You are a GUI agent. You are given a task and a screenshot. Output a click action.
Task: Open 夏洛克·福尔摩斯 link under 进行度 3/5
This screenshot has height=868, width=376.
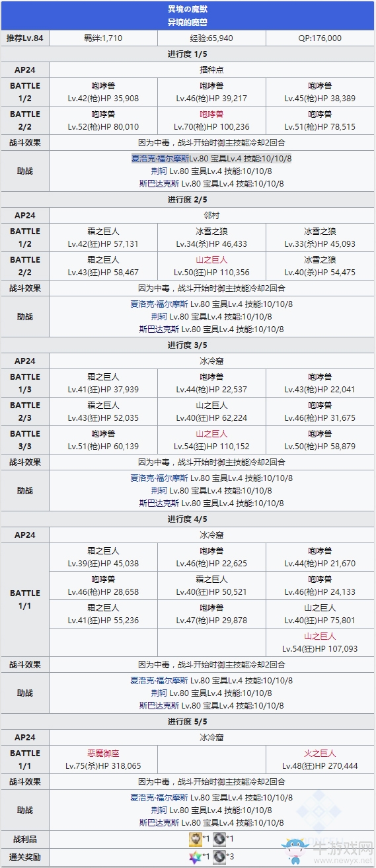pyautogui.click(x=159, y=478)
